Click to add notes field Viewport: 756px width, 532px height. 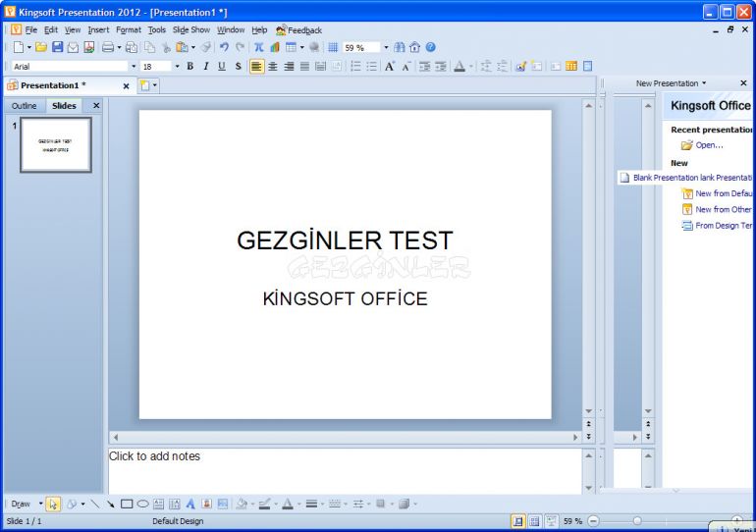(x=345, y=470)
